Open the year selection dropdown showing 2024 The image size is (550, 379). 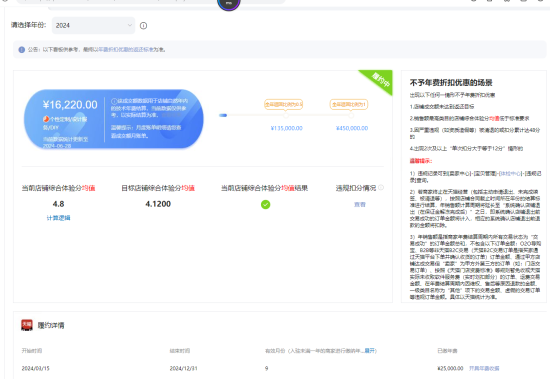coord(93,26)
